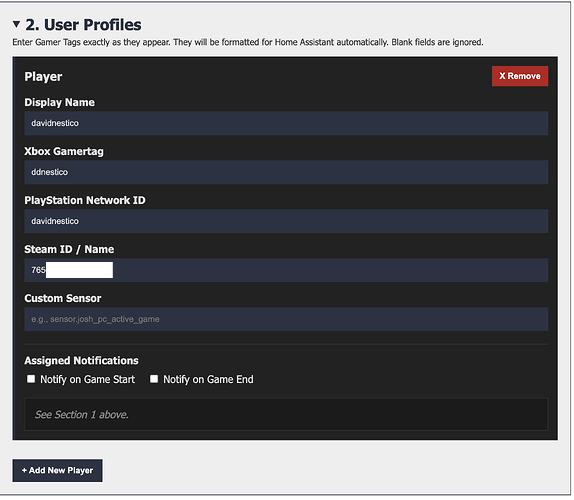This screenshot has width=574, height=500.
Task: Click the 'Player' card title
Action: coord(43,77)
